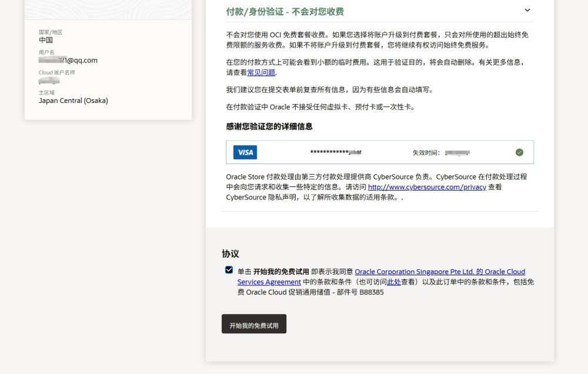Click the Japan Central (Osaka) region value
The width and height of the screenshot is (588, 374).
(x=73, y=101)
